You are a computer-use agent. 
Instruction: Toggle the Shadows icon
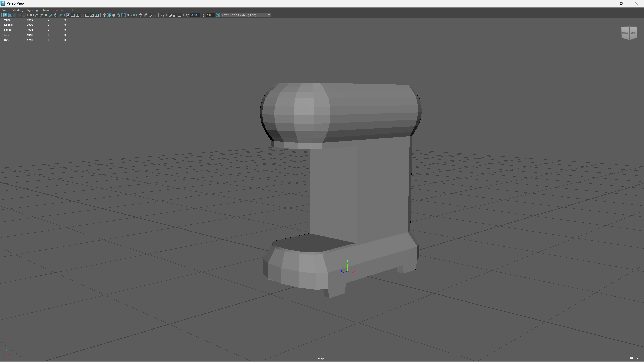pyautogui.click(x=133, y=15)
